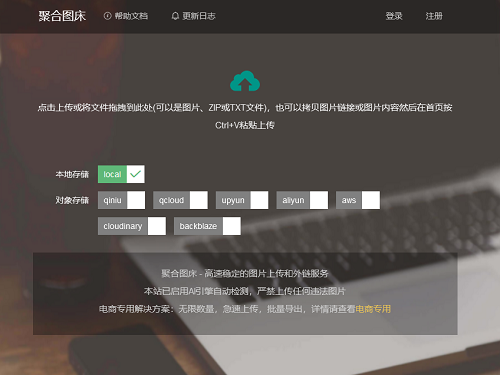Click the 本地存储 label

[72, 174]
